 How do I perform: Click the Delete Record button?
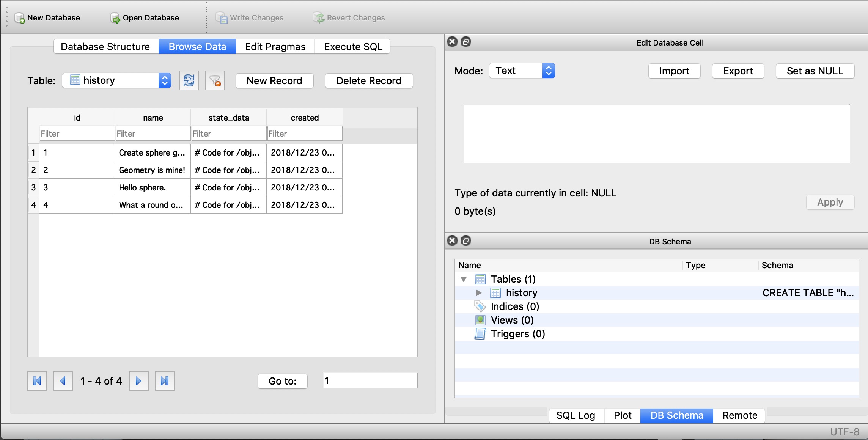click(369, 80)
